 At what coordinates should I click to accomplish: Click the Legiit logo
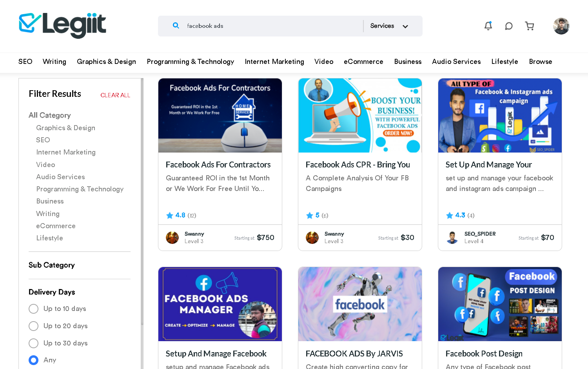pos(62,25)
